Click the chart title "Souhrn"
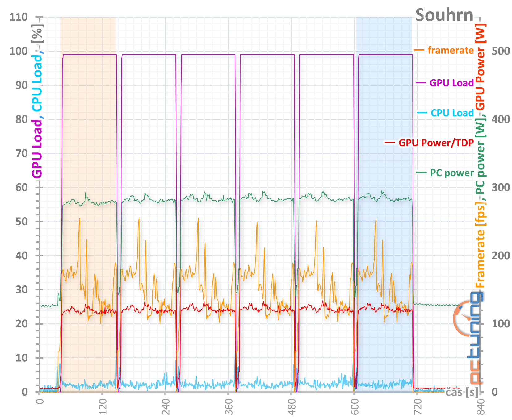 [444, 15]
